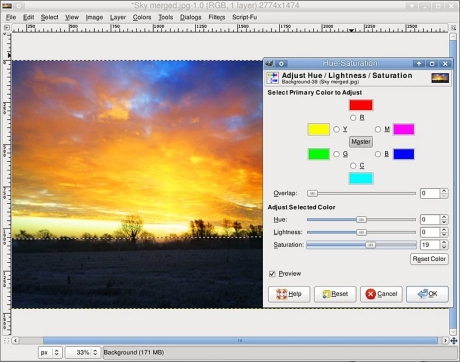Image resolution: width=460 pixels, height=362 pixels.
Task: Click the quick mask toggle icon at bottom-left
Action: point(6,340)
